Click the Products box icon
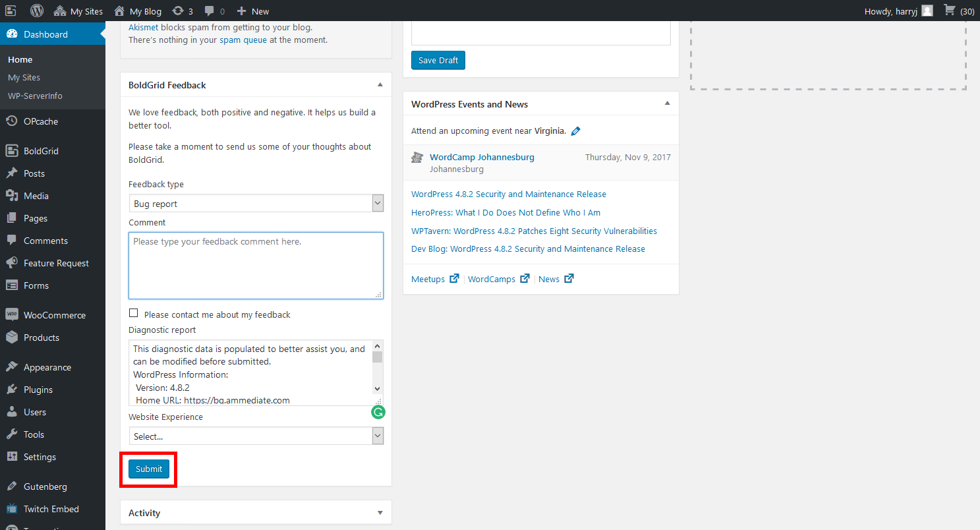Viewport: 980px width, 530px height. pyautogui.click(x=12, y=338)
